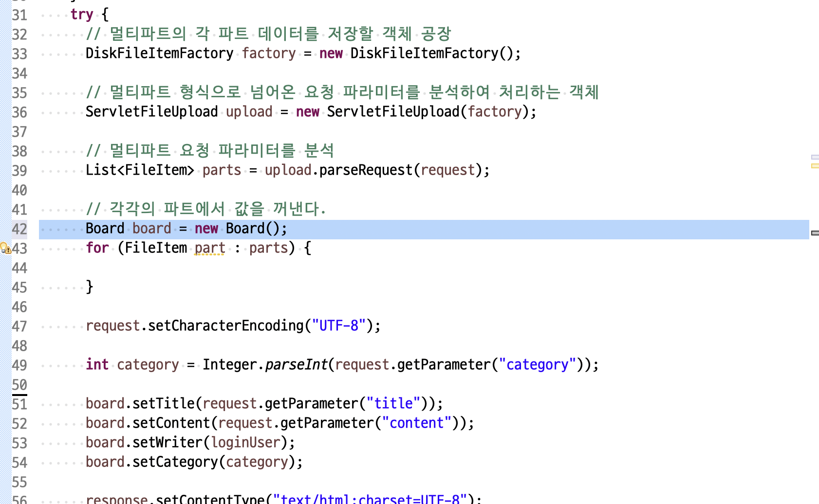Click the 'try' keyword
The height and width of the screenshot is (504, 819).
coord(82,15)
